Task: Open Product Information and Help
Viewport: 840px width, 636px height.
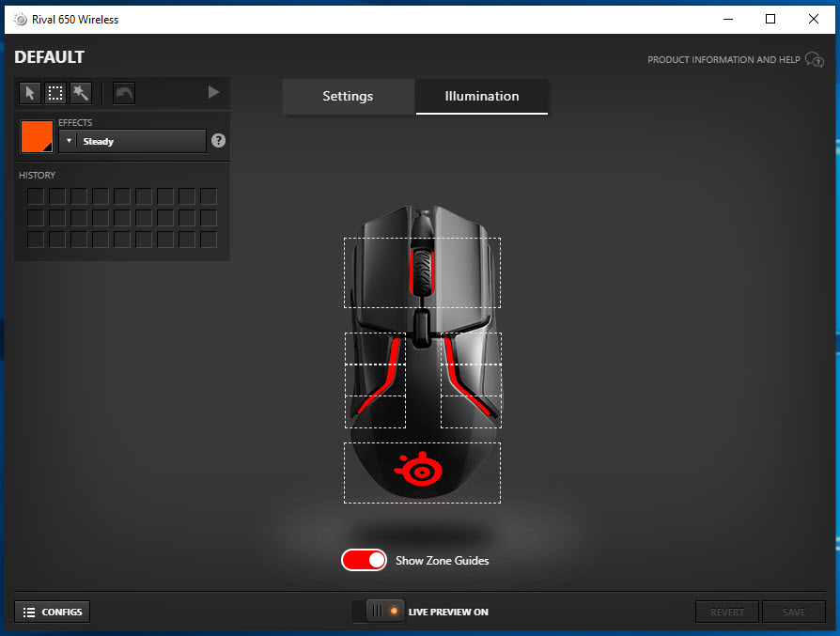Action: pyautogui.click(x=735, y=59)
